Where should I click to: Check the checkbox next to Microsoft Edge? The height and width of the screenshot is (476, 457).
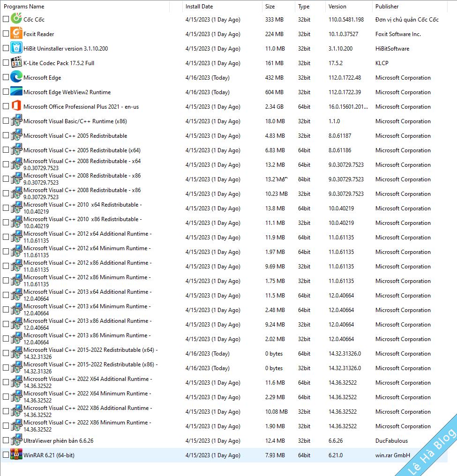[x=6, y=77]
